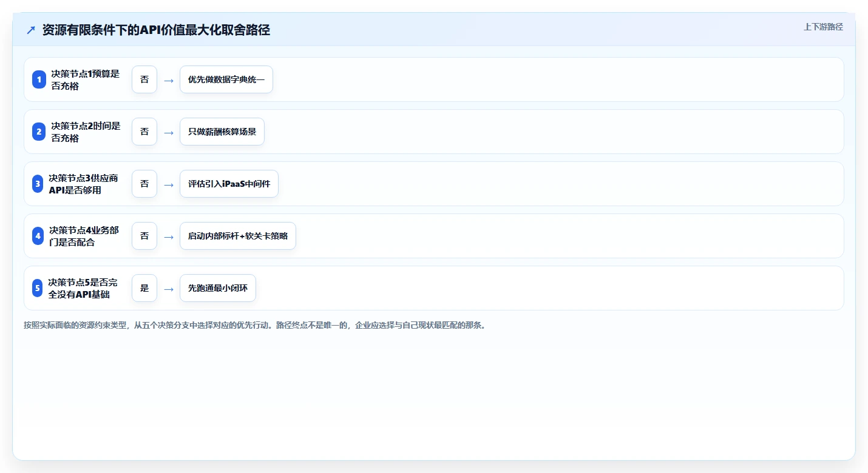Screen dimensions: 868x473
Task: Select the 否 box for 业务部门是否配合
Action: pyautogui.click(x=144, y=236)
